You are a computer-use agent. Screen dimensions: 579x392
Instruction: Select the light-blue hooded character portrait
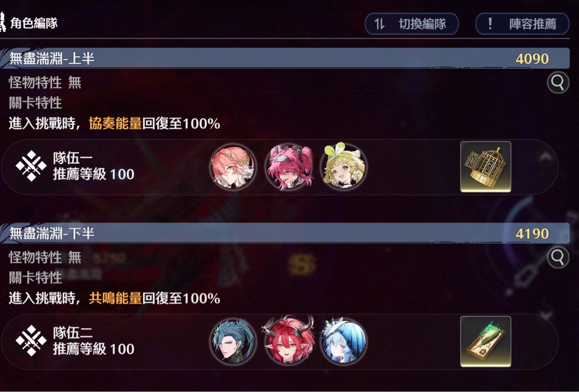tap(343, 341)
